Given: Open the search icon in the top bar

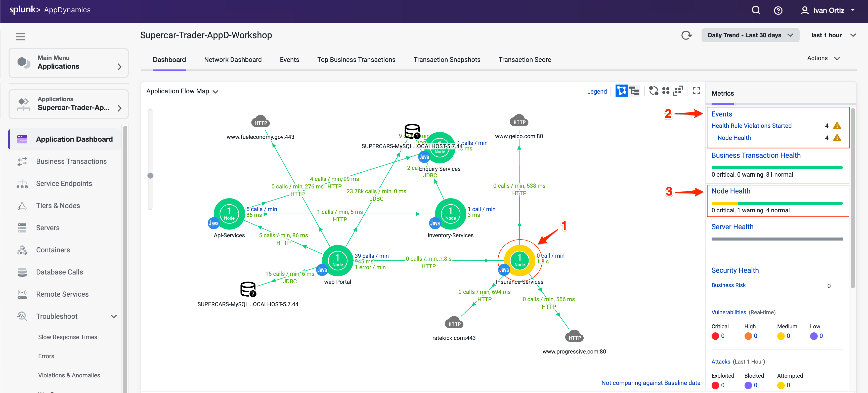Looking at the screenshot, I should tap(756, 10).
